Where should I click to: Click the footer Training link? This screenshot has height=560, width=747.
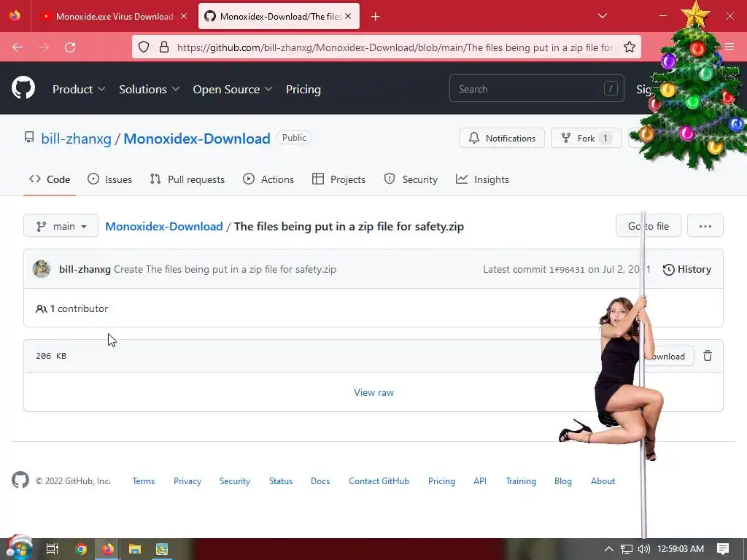pos(521,481)
